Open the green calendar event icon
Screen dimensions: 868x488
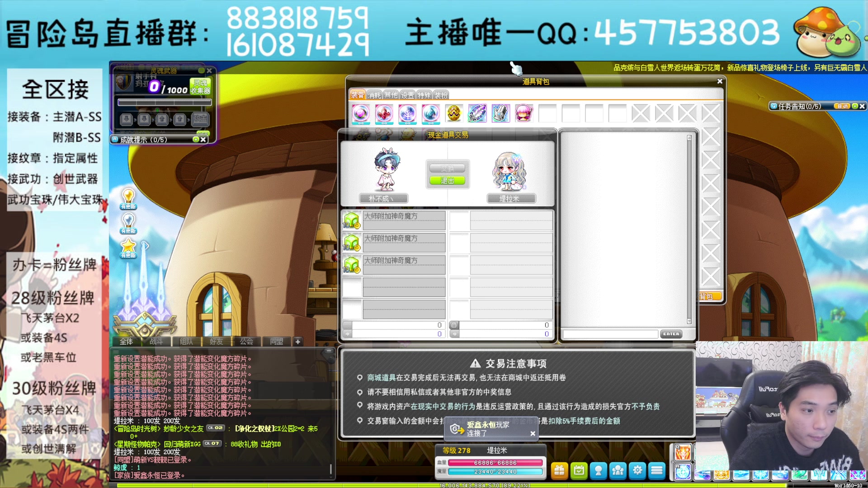[579, 470]
